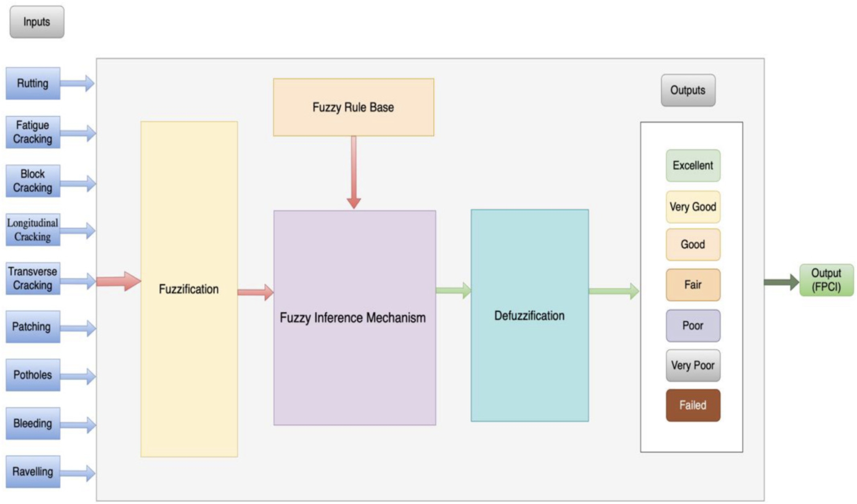This screenshot has height=504, width=857.
Task: Click the Fuzzy Rule Base block
Action: pos(353,107)
